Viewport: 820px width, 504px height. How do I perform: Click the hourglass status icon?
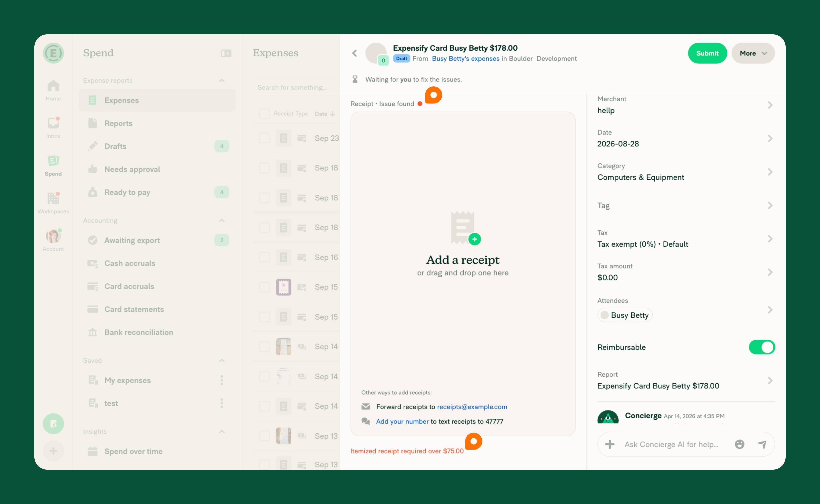[x=355, y=79]
